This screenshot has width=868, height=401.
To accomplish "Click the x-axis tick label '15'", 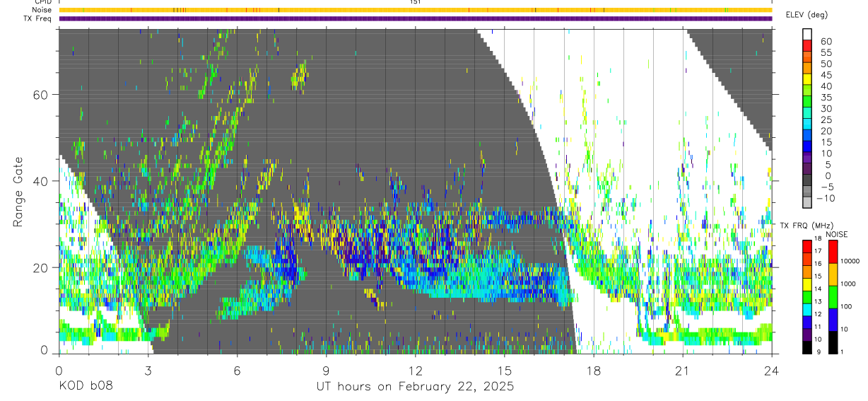I will pos(505,370).
